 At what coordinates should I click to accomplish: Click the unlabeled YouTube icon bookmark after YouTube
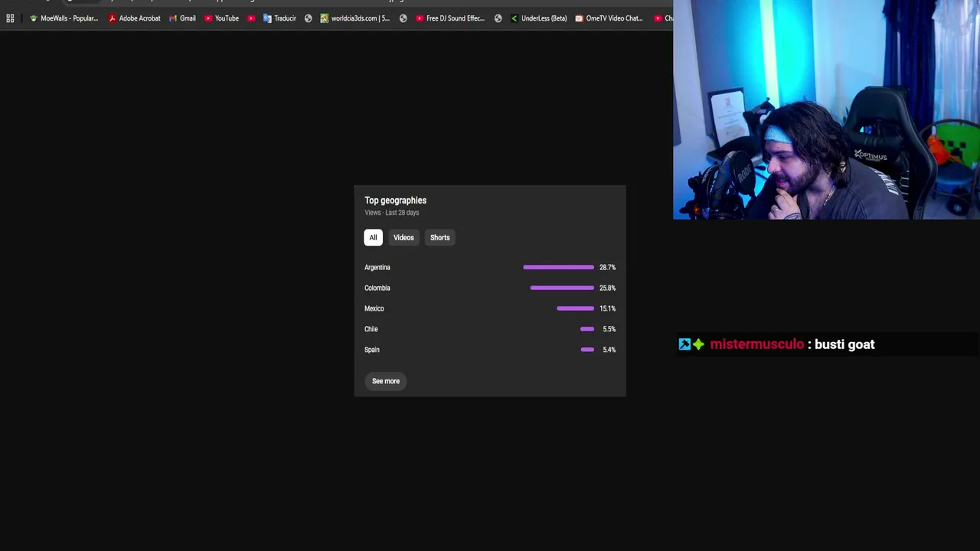tap(251, 18)
